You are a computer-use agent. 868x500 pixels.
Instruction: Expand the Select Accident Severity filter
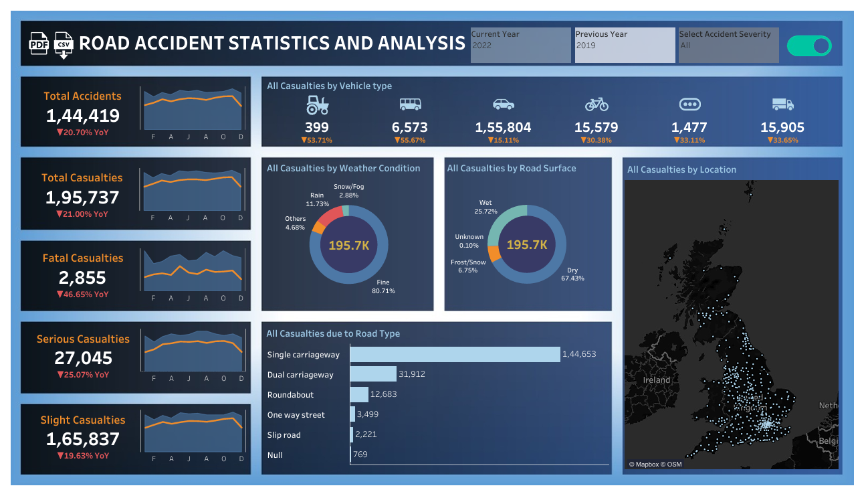[728, 46]
